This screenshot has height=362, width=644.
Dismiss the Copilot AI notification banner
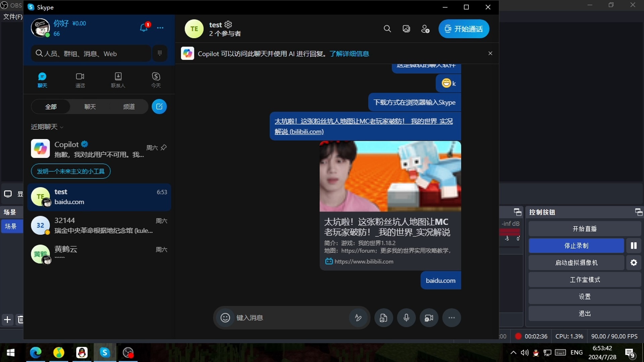pos(490,53)
